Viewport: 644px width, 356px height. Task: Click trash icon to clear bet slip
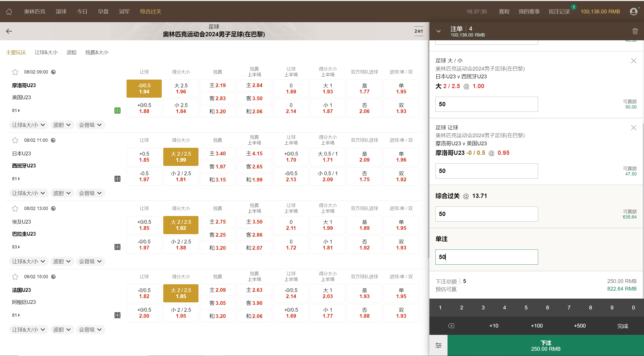[635, 31]
